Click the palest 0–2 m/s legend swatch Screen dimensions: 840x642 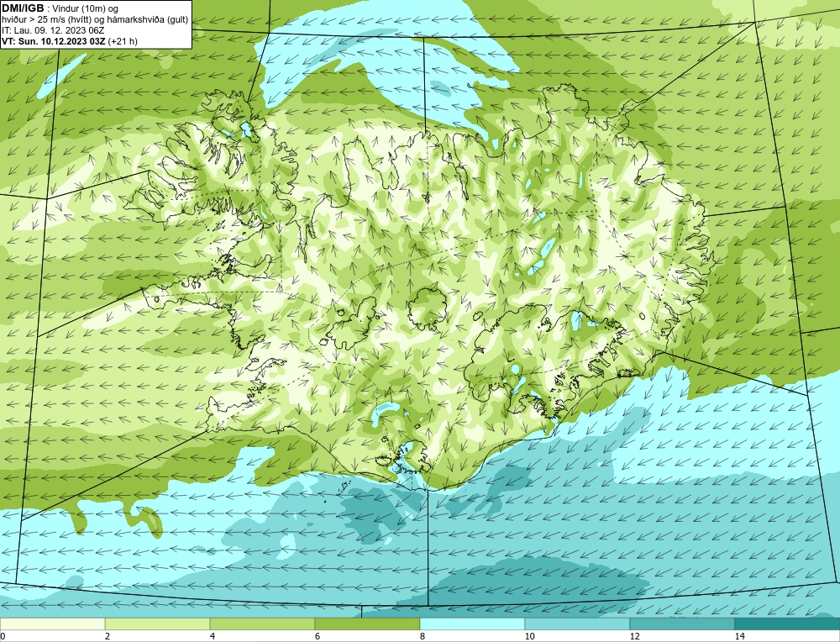coord(52,624)
